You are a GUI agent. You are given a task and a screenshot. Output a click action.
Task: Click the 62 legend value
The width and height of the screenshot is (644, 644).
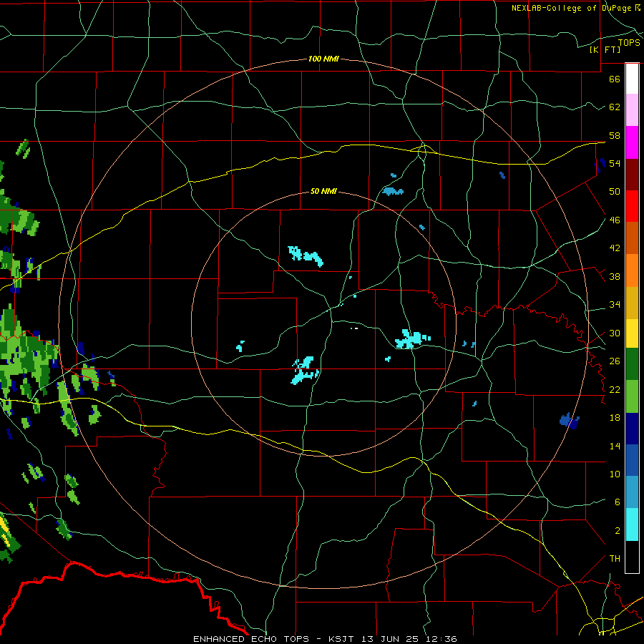pyautogui.click(x=615, y=107)
